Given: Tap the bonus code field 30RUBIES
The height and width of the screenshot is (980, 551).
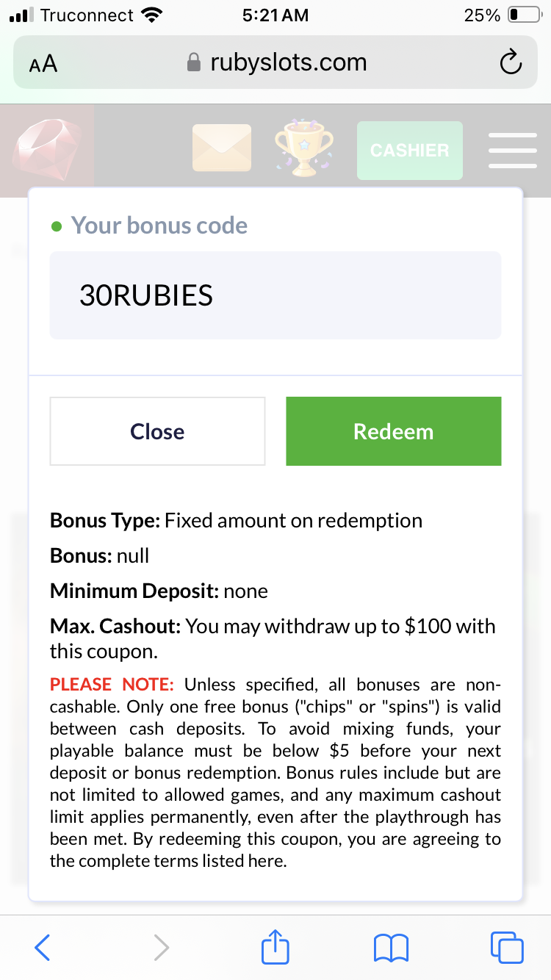Looking at the screenshot, I should [x=275, y=295].
